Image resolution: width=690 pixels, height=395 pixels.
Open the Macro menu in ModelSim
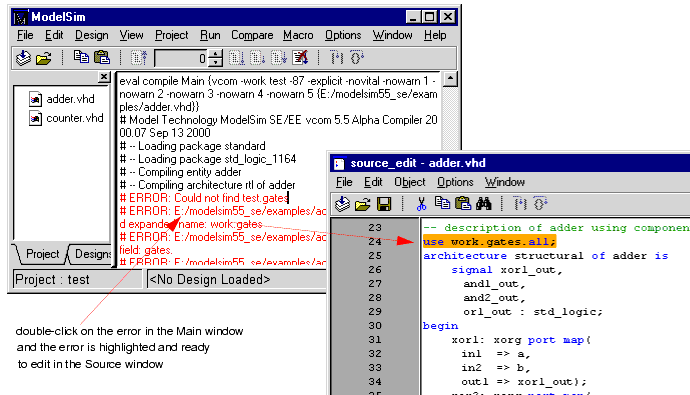[x=298, y=35]
